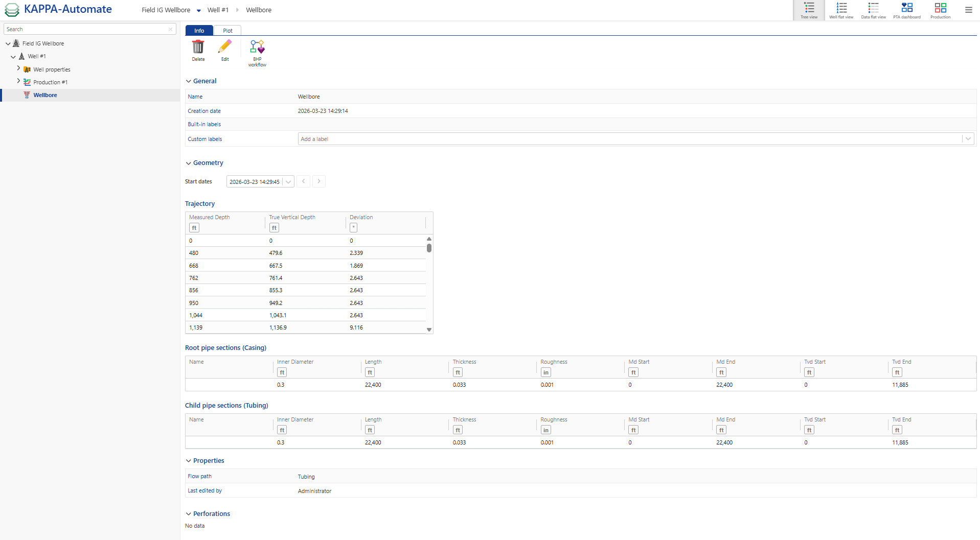Open the hamburger menu in top right
Viewport: 980px width, 540px height.
[x=968, y=10]
